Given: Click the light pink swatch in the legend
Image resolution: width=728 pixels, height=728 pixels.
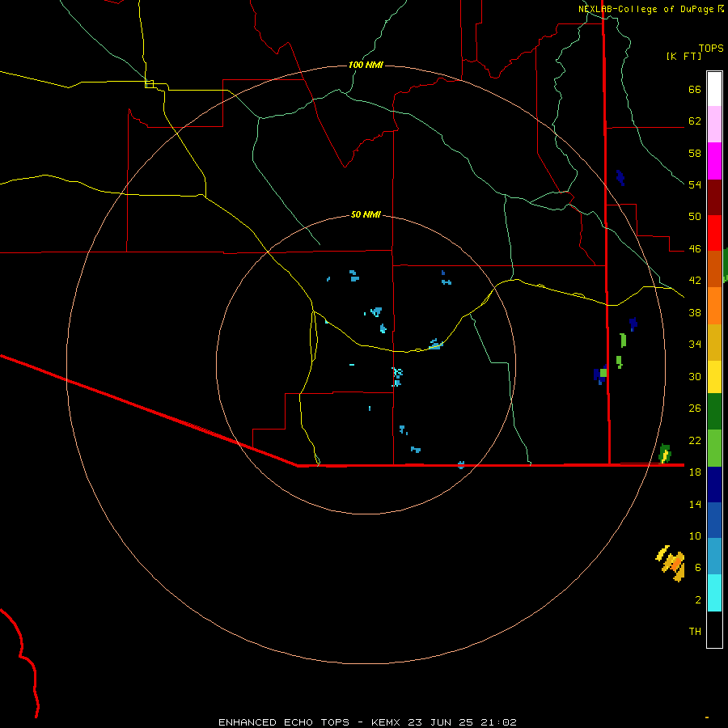Looking at the screenshot, I should click(x=714, y=124).
